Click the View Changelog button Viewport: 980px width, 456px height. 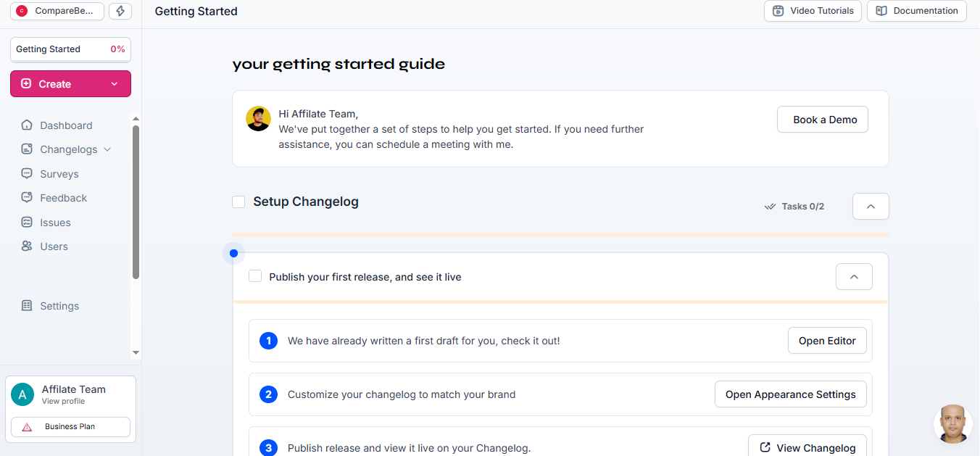pos(807,447)
